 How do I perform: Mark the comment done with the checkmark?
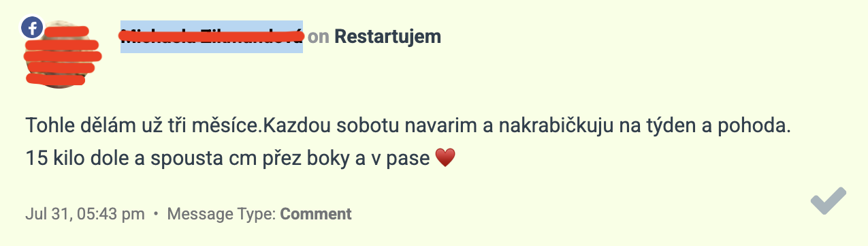(x=829, y=201)
